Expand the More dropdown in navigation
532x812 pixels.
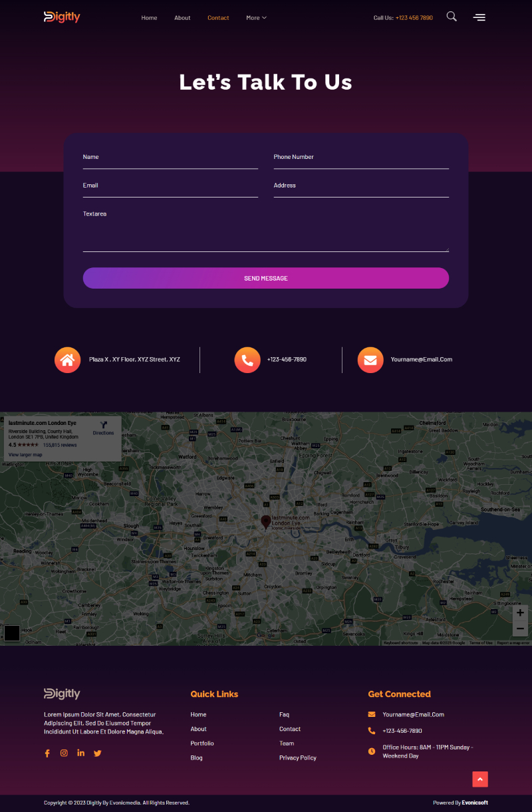coord(256,18)
